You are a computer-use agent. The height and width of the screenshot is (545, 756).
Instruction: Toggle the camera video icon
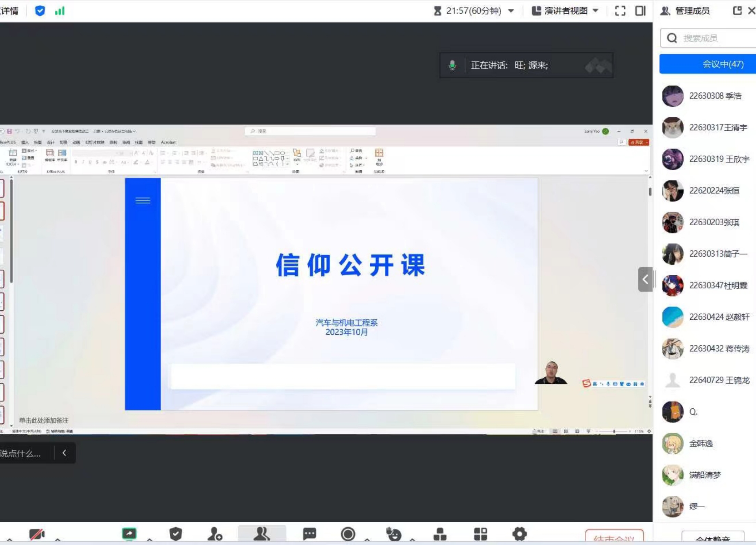point(37,534)
